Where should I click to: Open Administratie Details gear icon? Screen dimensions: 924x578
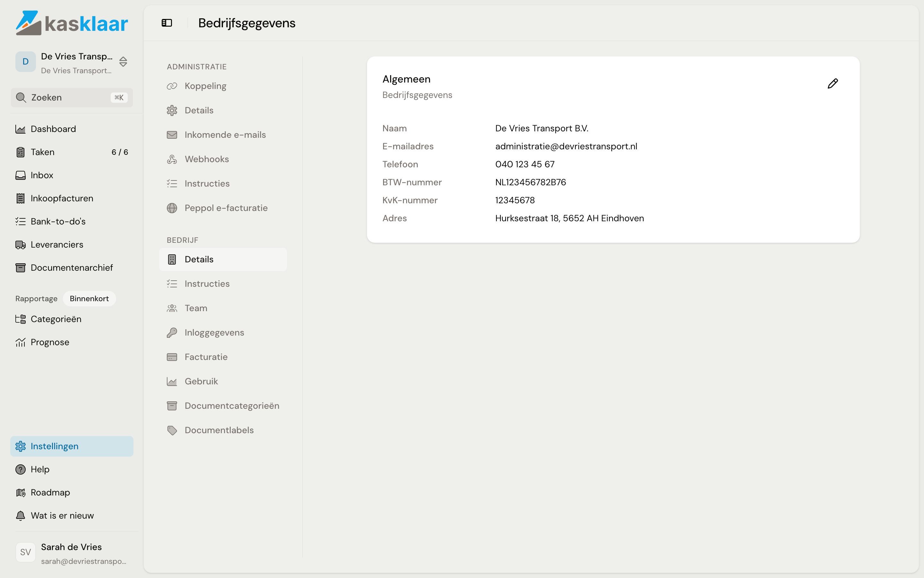point(172,110)
